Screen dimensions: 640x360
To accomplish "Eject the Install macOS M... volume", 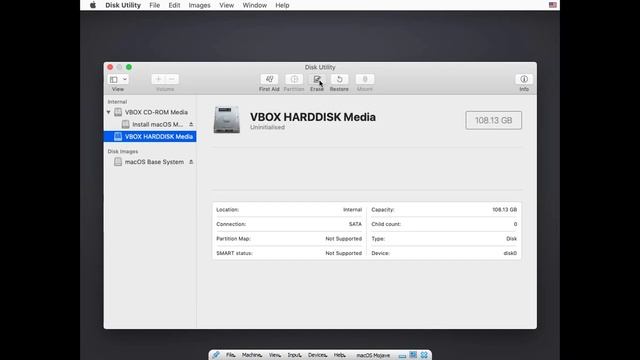I will (x=191, y=124).
